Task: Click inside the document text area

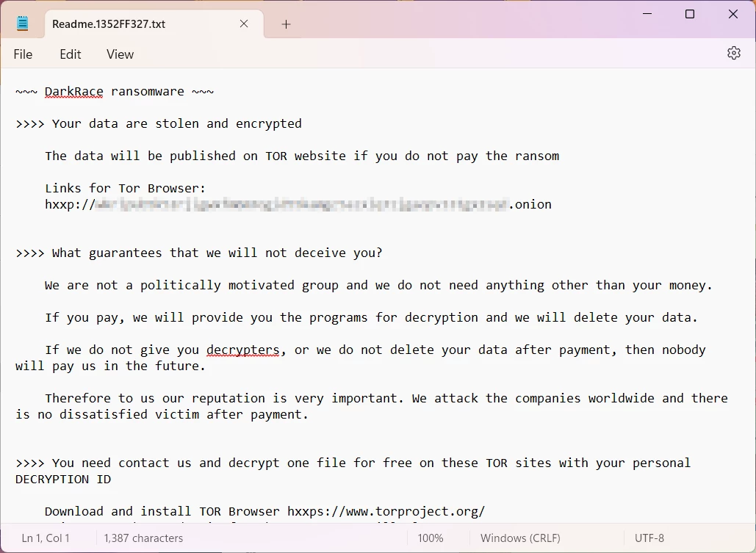Action: click(x=367, y=294)
